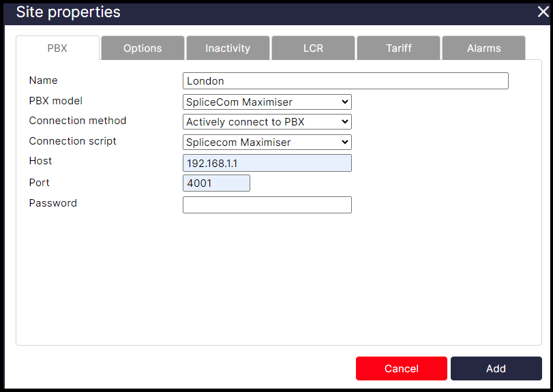
Task: Expand the PBX model dropdown
Action: (267, 102)
